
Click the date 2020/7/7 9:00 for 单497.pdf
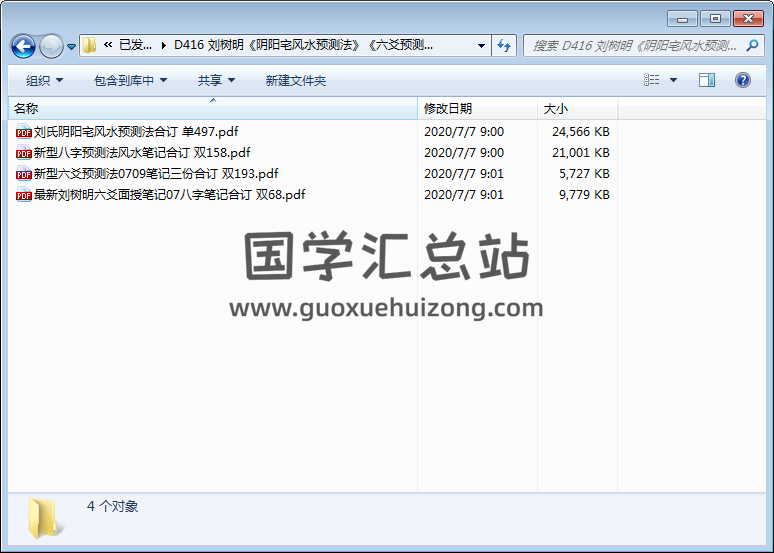coord(464,132)
